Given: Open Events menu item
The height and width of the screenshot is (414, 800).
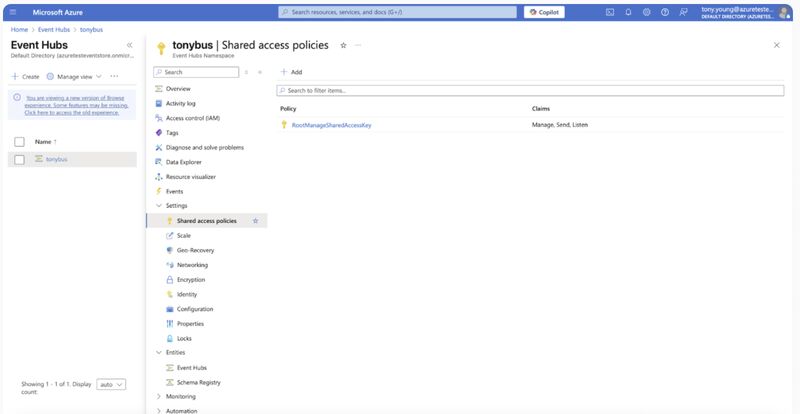Looking at the screenshot, I should pyautogui.click(x=174, y=191).
